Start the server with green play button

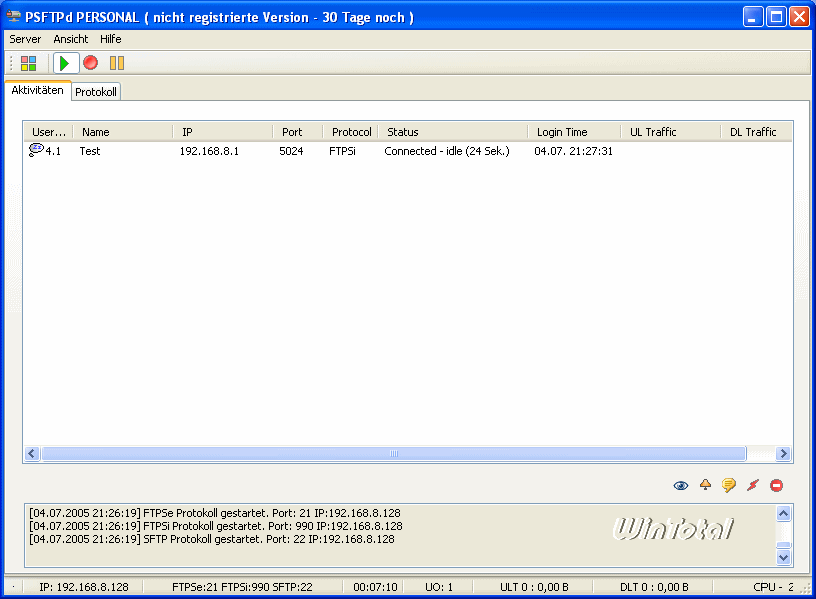tap(65, 63)
